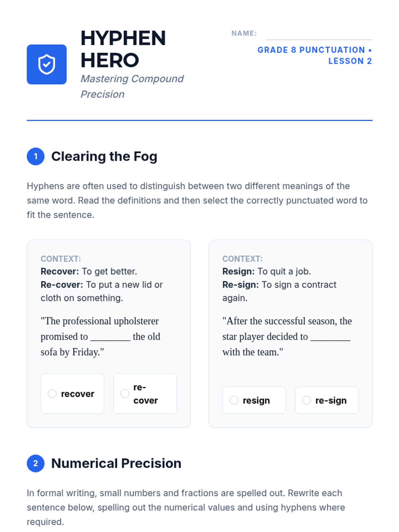The height and width of the screenshot is (532, 399).
Task: Click the "Mastering Compound Precision" subtitle
Action: (x=132, y=86)
